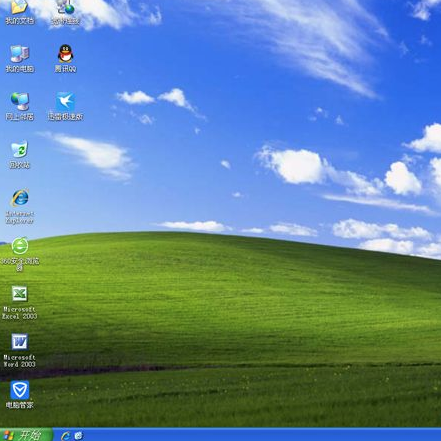Open the green Start menu button
This screenshot has width=441, height=441.
(26, 435)
